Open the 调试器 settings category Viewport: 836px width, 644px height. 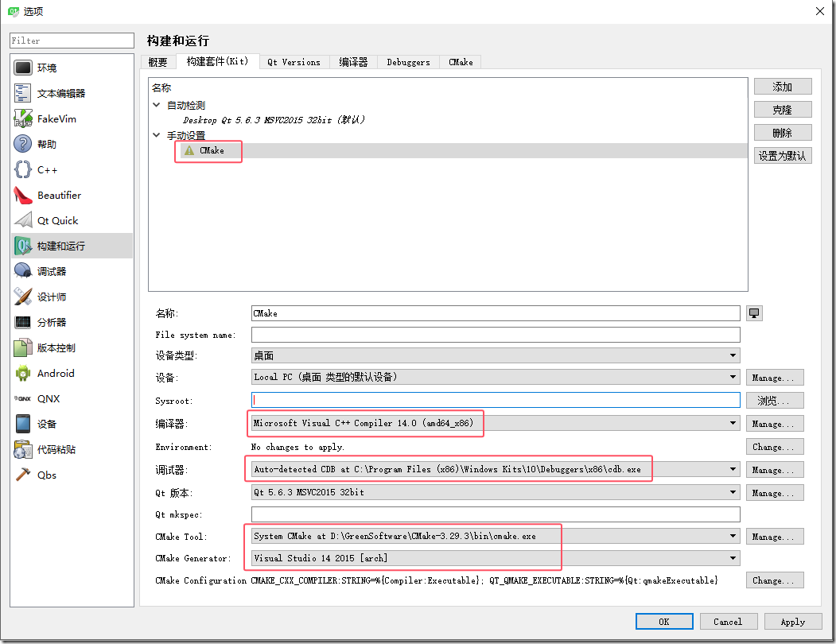point(72,271)
